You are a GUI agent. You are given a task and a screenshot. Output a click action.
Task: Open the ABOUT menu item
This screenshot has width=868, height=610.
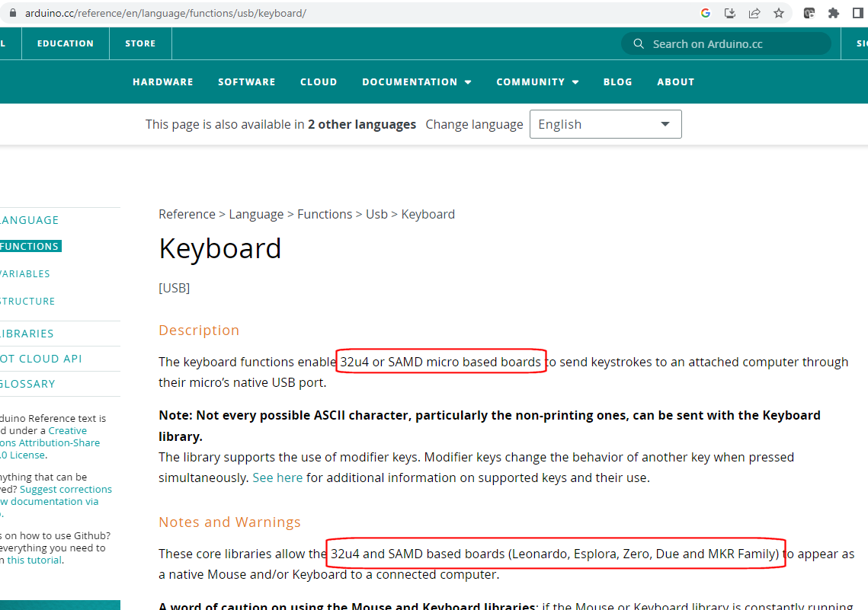click(x=676, y=81)
